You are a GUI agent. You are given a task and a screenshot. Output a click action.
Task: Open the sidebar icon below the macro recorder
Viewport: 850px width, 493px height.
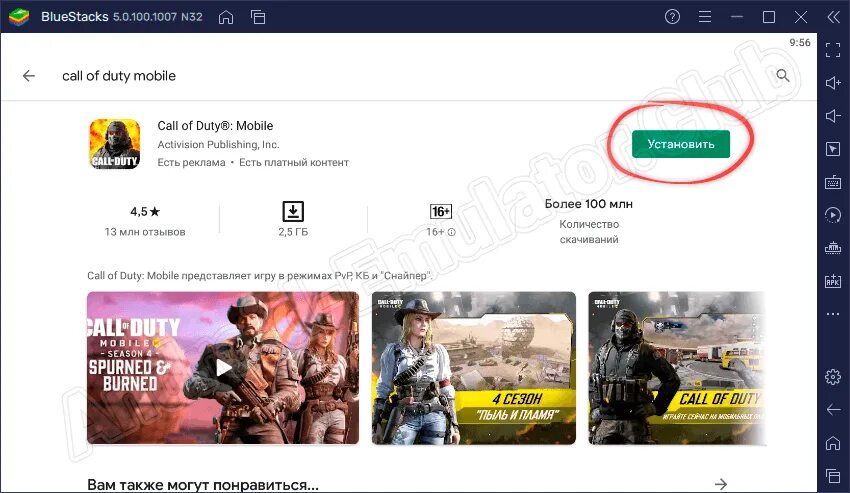click(833, 248)
